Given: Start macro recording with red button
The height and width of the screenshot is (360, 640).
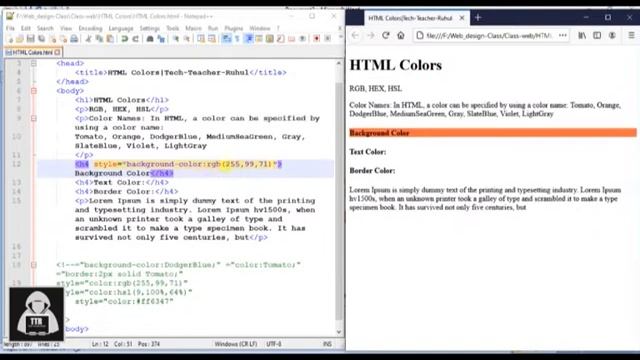Looking at the screenshot, I should tap(316, 39).
